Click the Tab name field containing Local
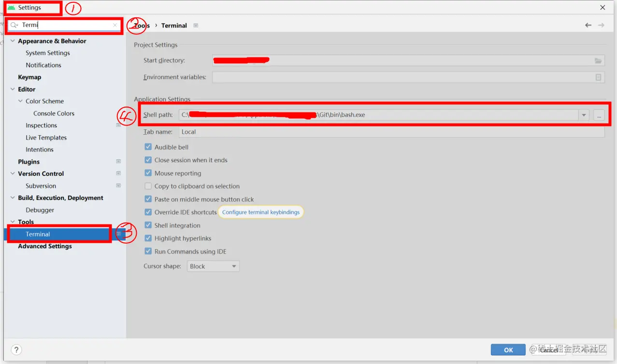617x364 pixels. click(391, 132)
